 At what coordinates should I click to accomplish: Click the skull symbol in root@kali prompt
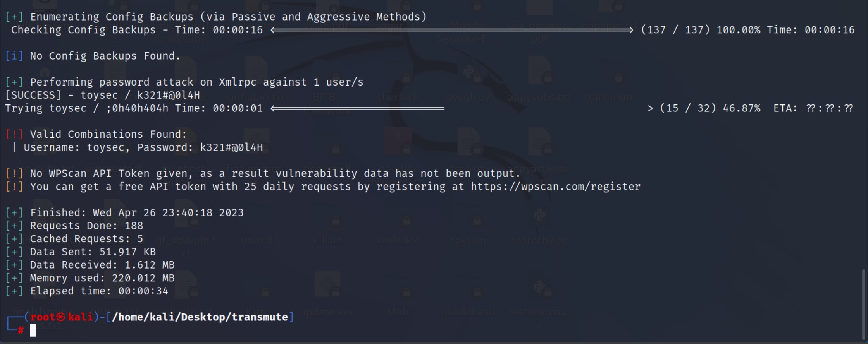tap(61, 317)
